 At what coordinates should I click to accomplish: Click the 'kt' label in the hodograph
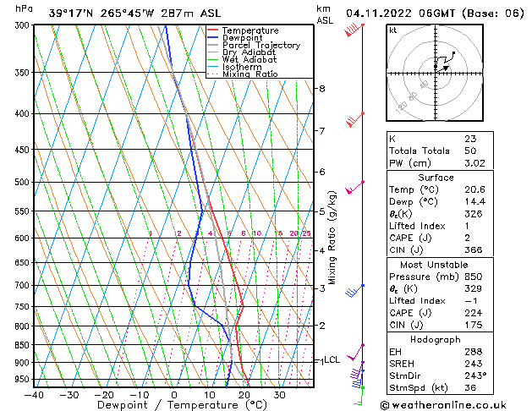point(393,30)
